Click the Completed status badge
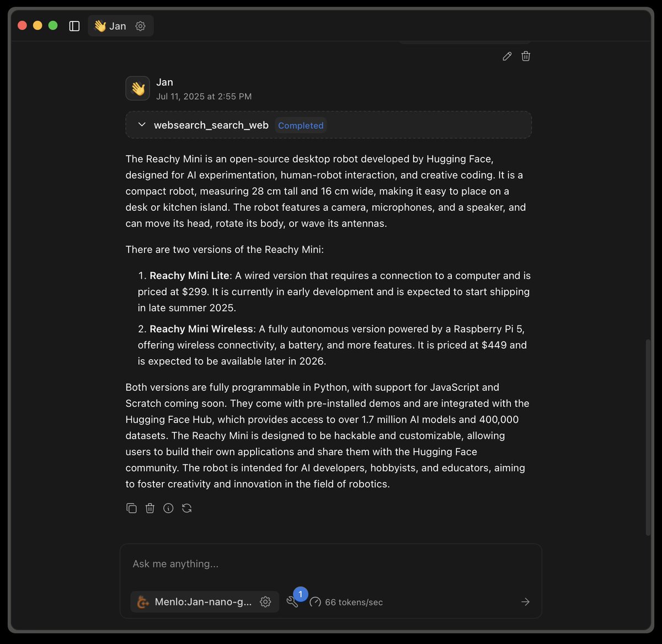The width and height of the screenshot is (662, 644). click(301, 125)
